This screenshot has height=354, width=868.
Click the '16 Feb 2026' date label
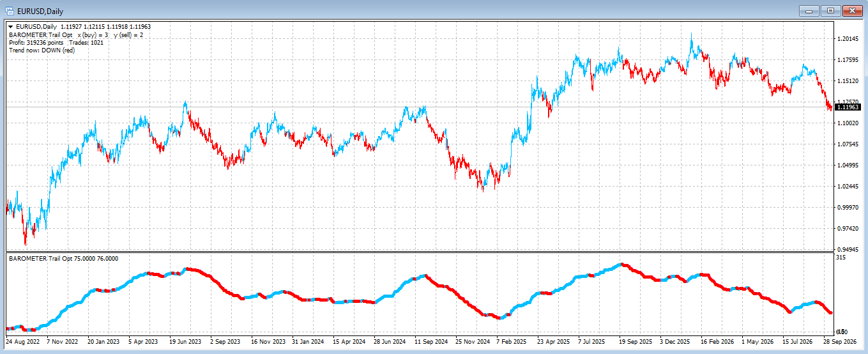[717, 342]
